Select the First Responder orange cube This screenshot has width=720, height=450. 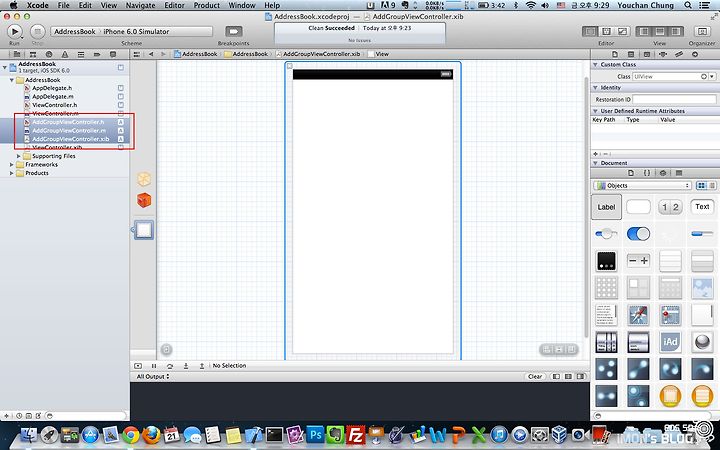[144, 200]
